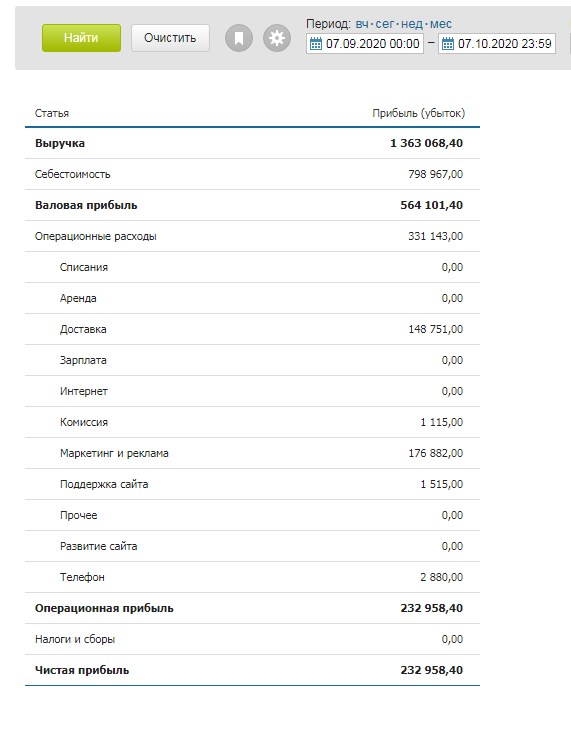Select the сег period shortcut
Viewport: 571px width, 748px height.
385,24
